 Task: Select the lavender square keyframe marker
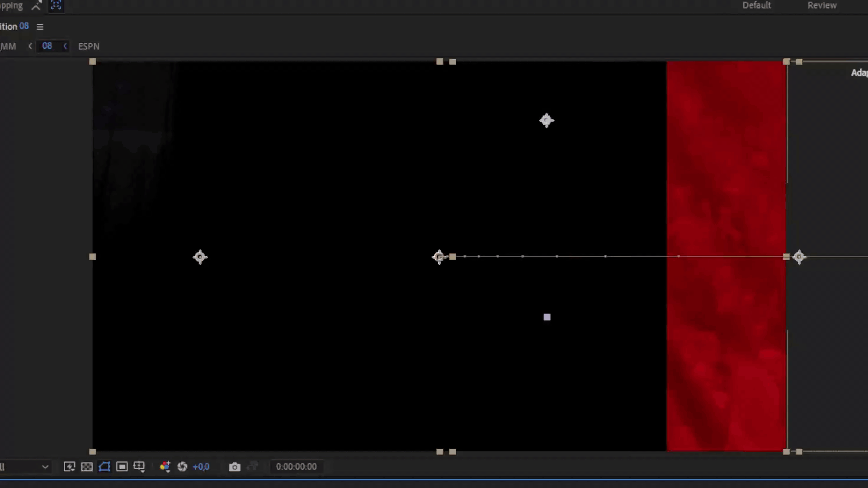[x=547, y=317]
